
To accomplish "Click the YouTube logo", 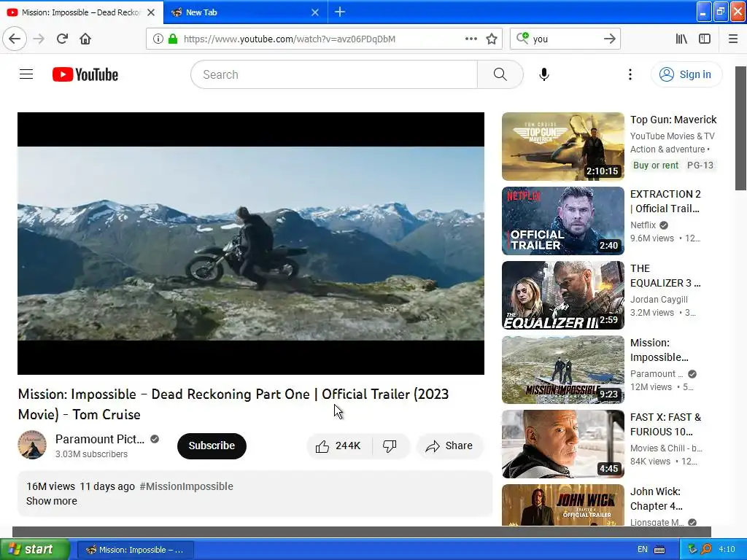I will (x=85, y=74).
